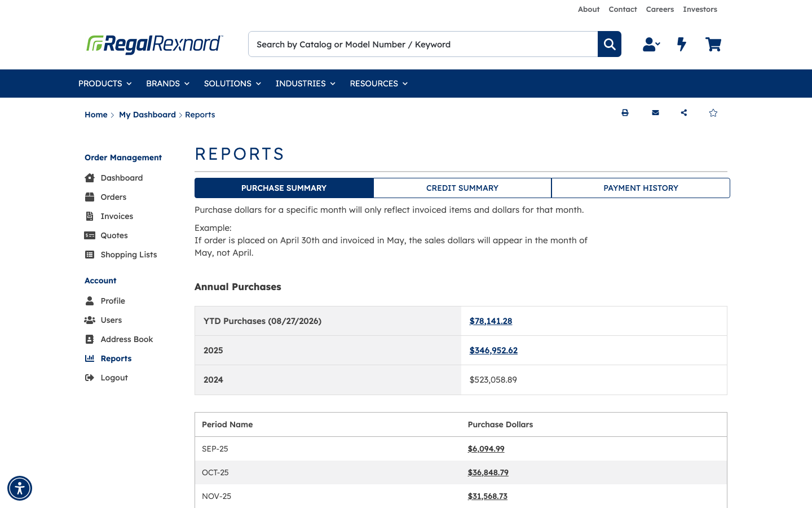The width and height of the screenshot is (812, 508).
Task: Open the Contact link
Action: coord(623,10)
